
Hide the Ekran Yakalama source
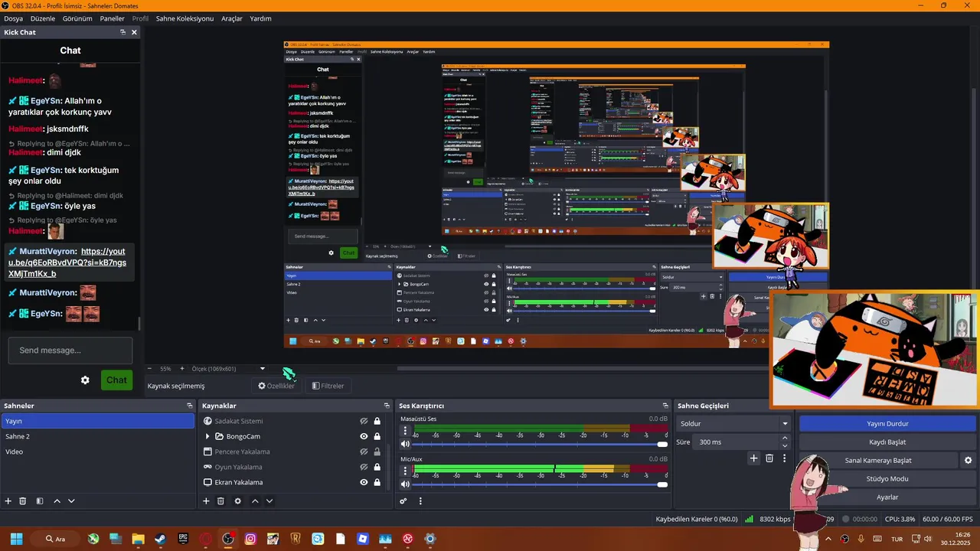tap(364, 482)
